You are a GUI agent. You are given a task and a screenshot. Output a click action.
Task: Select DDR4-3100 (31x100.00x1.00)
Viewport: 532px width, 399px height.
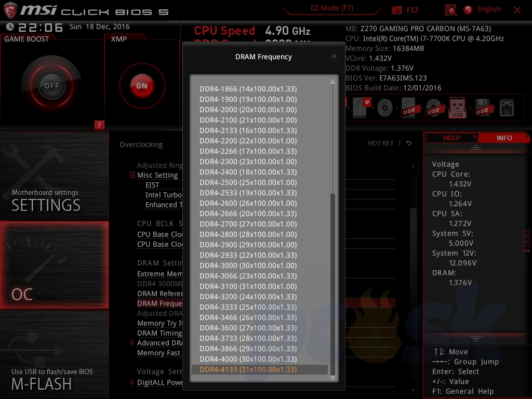pos(260,286)
